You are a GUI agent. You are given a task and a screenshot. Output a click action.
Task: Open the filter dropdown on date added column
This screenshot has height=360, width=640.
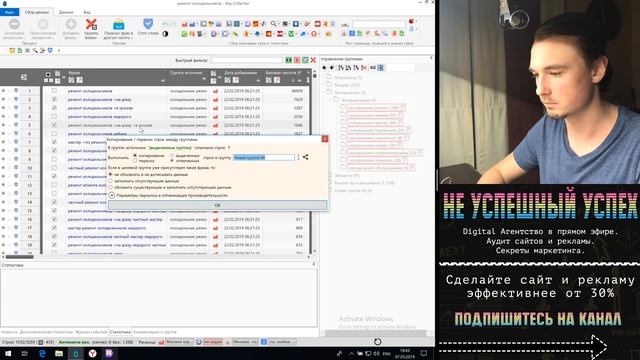click(x=258, y=80)
